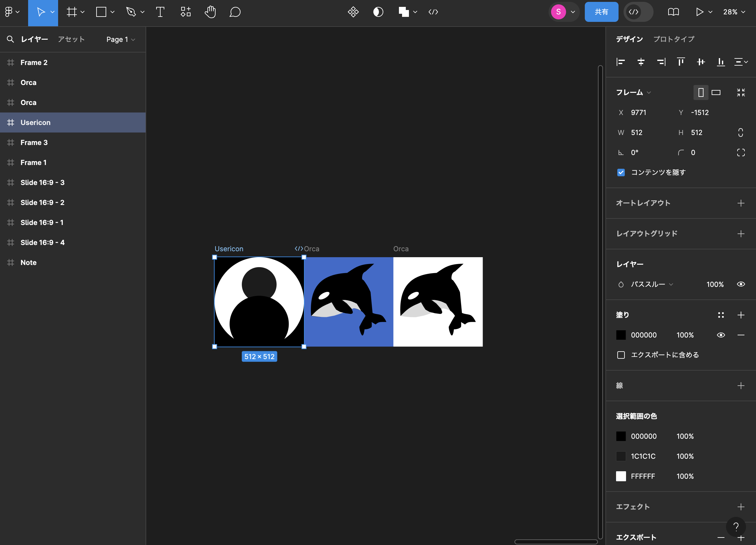The height and width of the screenshot is (545, 756).
Task: Select the Comment tool
Action: click(x=235, y=12)
